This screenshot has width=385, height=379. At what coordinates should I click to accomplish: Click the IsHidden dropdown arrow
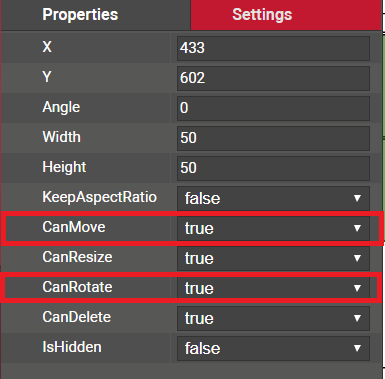click(357, 348)
